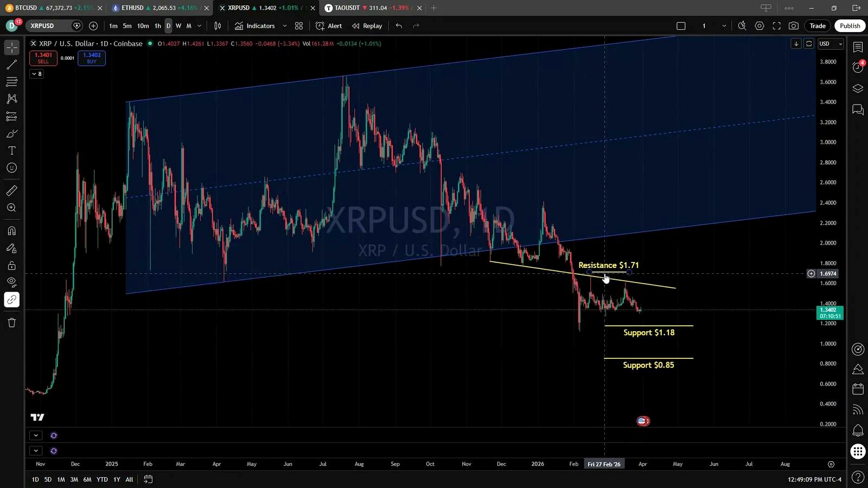
Task: Open the watchlist panel icon
Action: click(x=858, y=47)
